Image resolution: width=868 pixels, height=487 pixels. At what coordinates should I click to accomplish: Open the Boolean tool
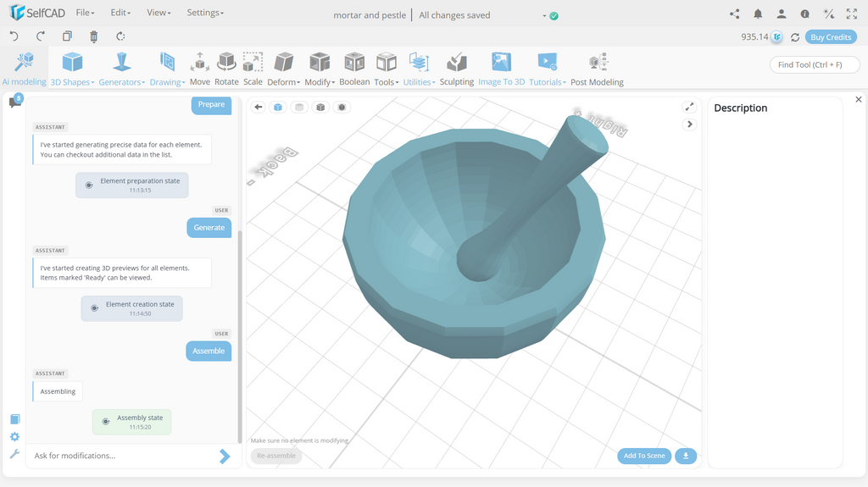(x=354, y=69)
